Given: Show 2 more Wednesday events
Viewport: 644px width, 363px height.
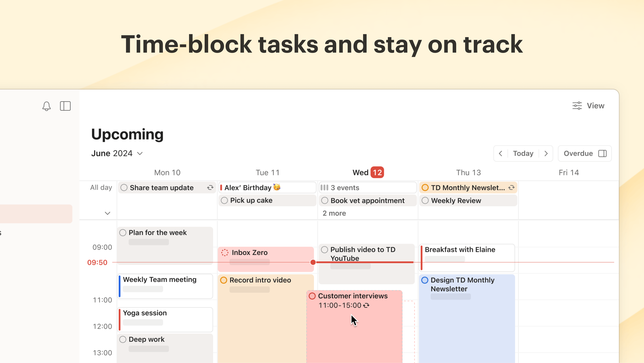Looking at the screenshot, I should tap(334, 213).
